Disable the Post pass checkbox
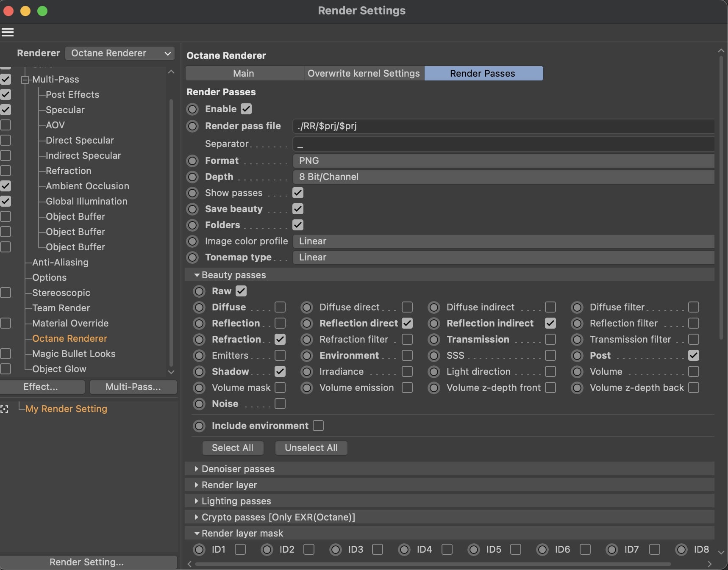The image size is (728, 570). [694, 355]
